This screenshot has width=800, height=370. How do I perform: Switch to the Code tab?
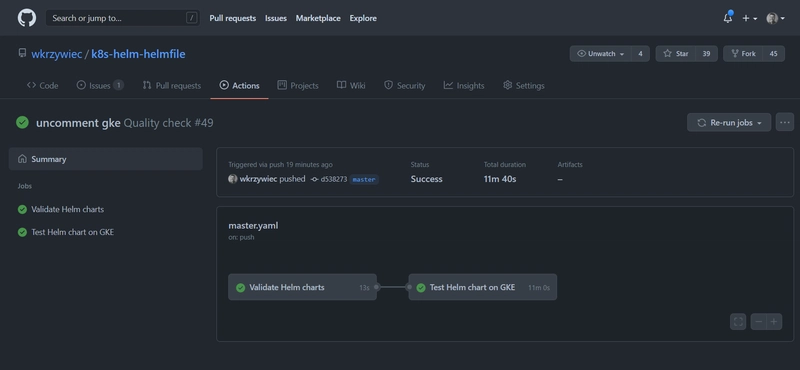[42, 86]
